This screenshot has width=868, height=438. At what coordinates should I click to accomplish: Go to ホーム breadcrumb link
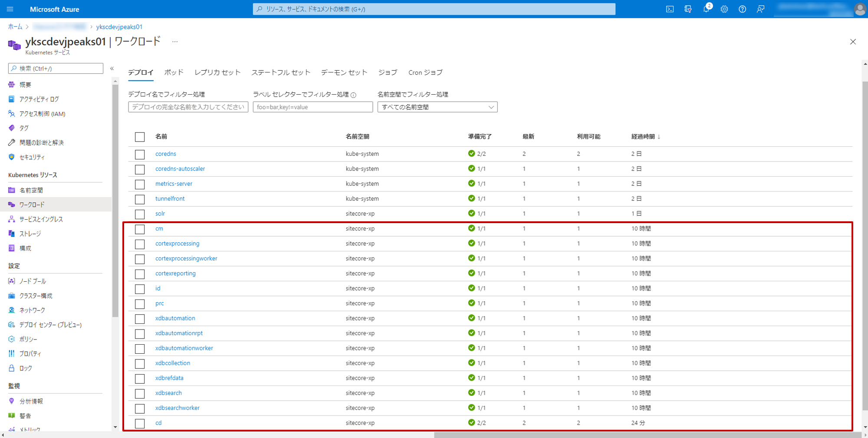15,27
